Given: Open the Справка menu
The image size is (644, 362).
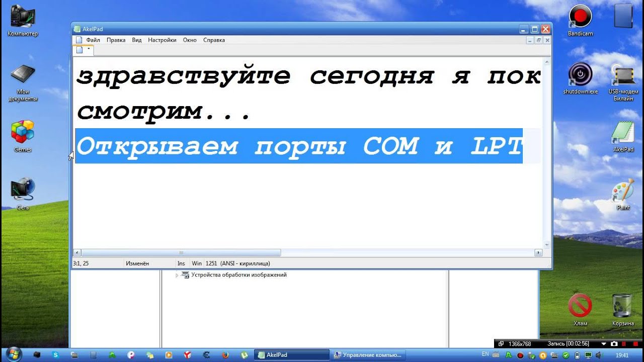Looking at the screenshot, I should 214,40.
